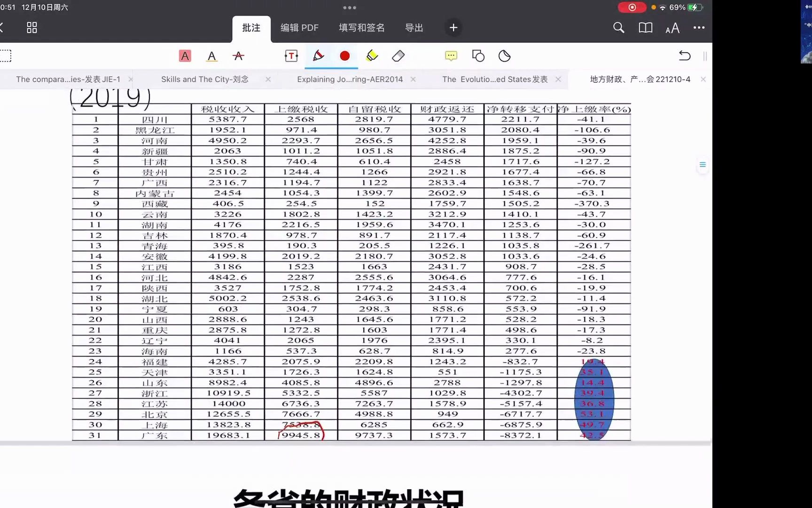Select the yellow highlighter marker tool
The height and width of the screenshot is (508, 812).
pos(372,56)
